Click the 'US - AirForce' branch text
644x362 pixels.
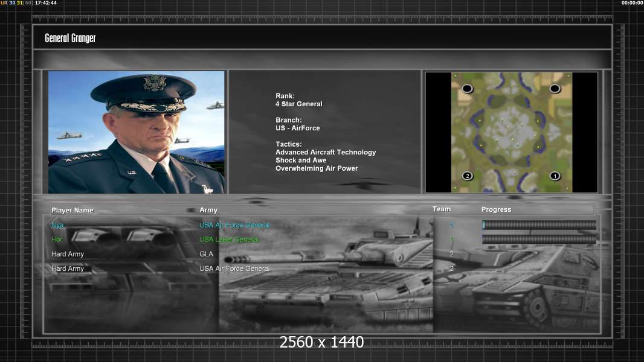[x=298, y=128]
